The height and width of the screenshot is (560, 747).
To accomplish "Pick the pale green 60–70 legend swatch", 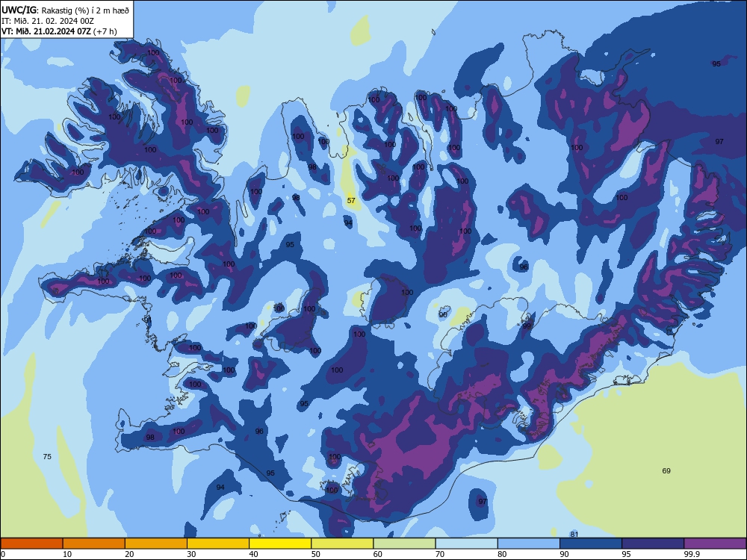I will pos(404,544).
